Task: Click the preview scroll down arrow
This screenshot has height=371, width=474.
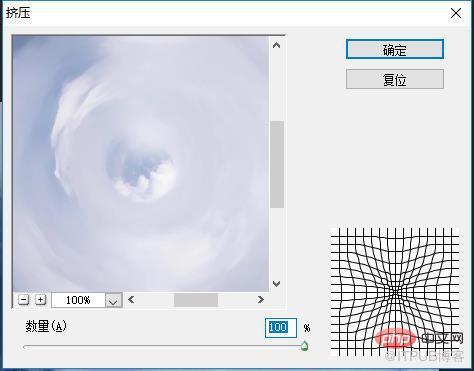Action: (x=276, y=284)
